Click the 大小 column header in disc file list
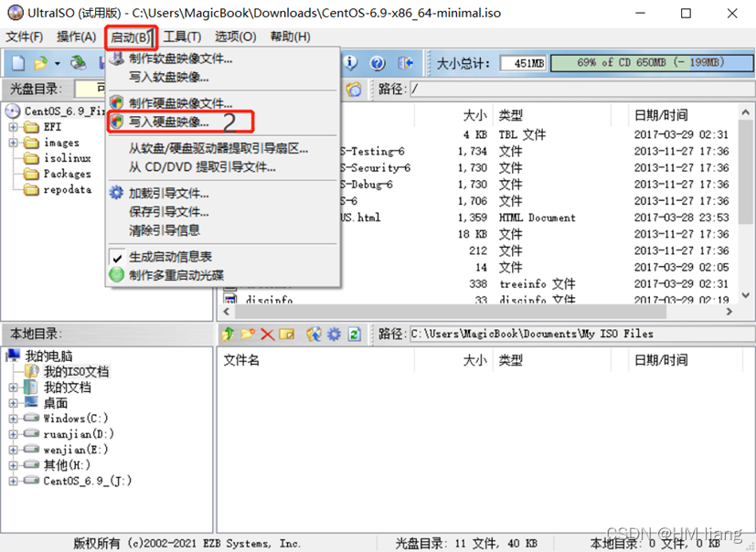 click(474, 115)
